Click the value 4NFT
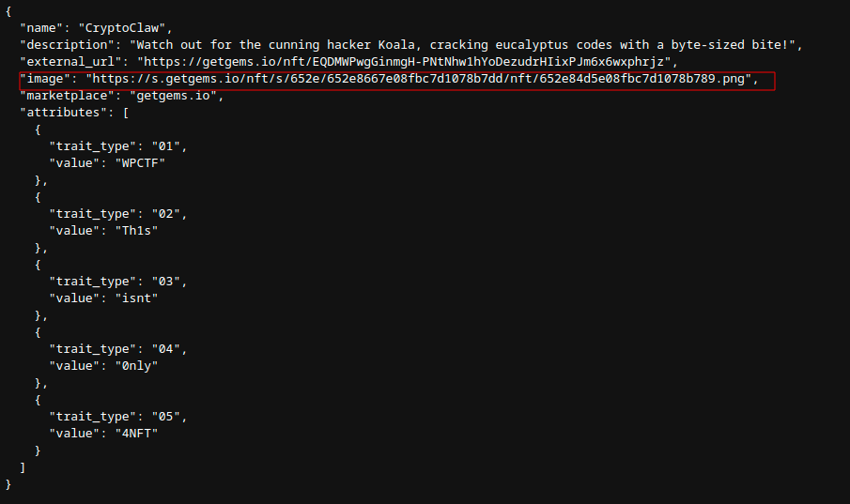 [136, 434]
